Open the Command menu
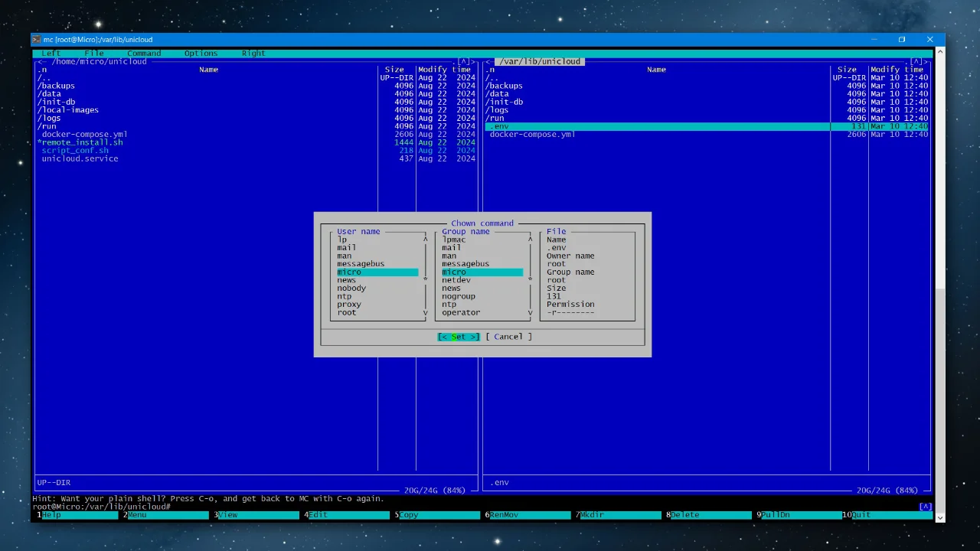This screenshot has width=980, height=551. pos(144,54)
